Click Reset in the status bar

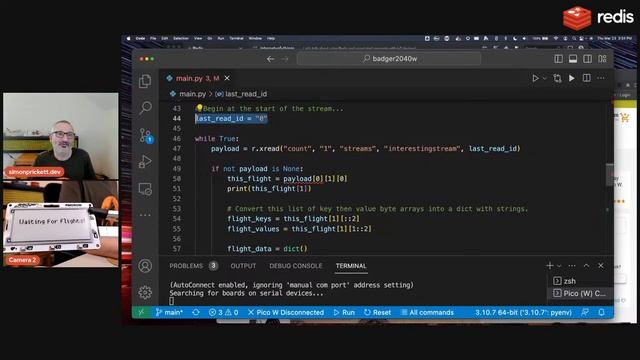[x=378, y=312]
